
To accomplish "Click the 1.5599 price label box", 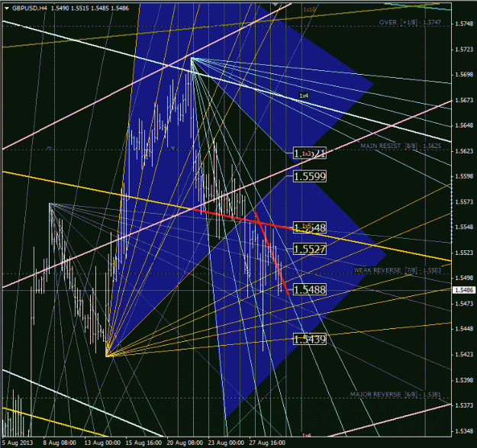I will point(310,176).
